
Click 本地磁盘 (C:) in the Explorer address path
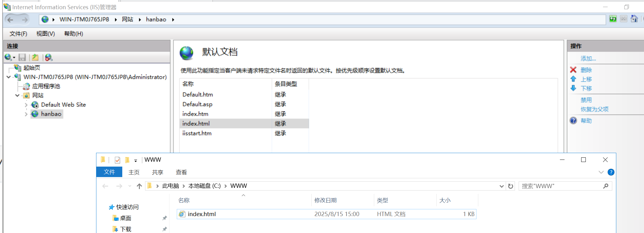(x=205, y=186)
